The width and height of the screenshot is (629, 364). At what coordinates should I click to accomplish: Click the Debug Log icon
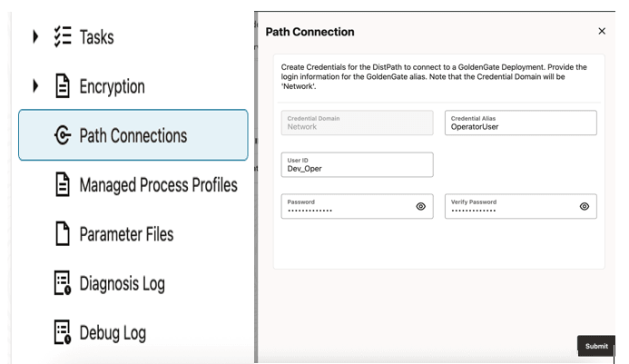tap(63, 332)
